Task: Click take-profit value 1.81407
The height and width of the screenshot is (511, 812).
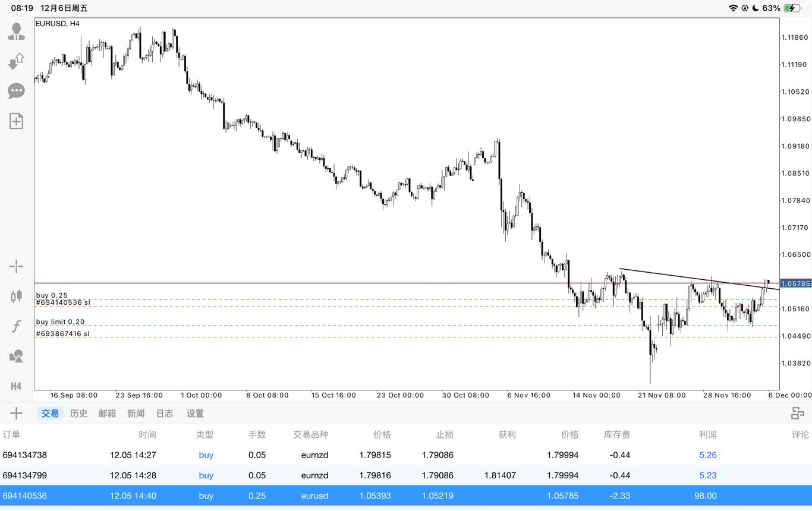Action: [x=500, y=475]
